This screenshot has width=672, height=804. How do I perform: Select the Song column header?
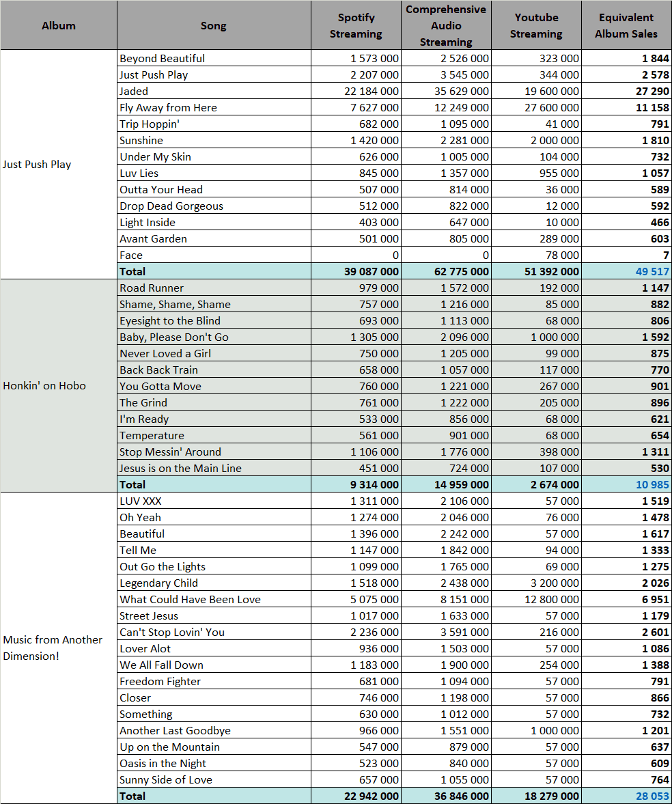(214, 25)
